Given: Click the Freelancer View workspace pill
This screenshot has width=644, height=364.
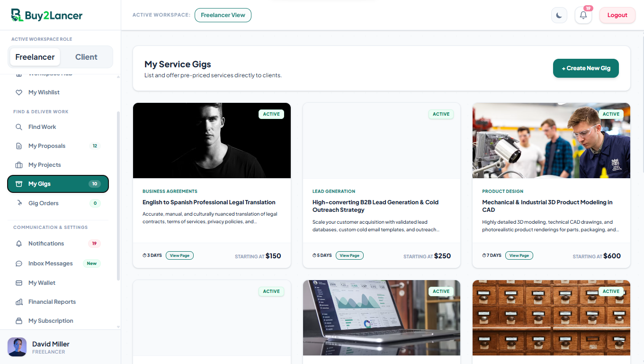Looking at the screenshot, I should [223, 15].
